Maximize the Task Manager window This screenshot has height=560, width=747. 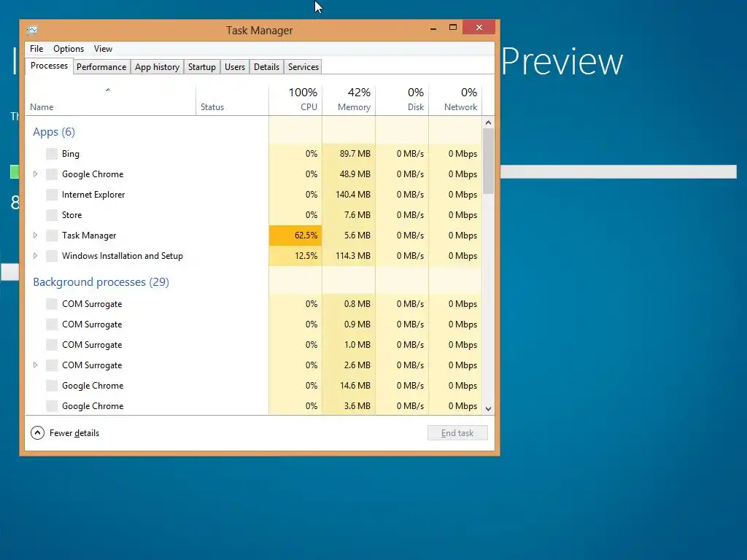coord(453,28)
